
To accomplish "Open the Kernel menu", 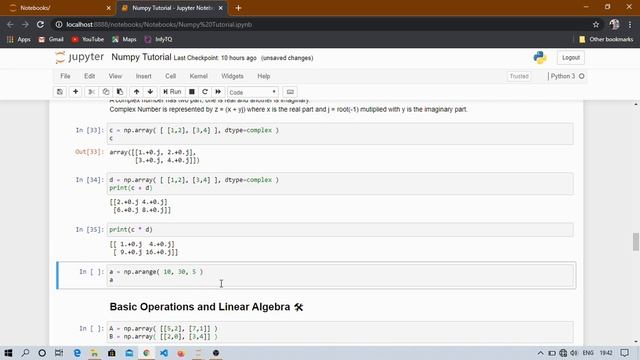I will coord(199,76).
